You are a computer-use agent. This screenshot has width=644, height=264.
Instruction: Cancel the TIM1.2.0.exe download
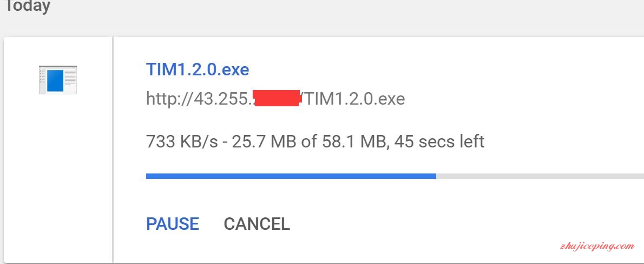257,224
